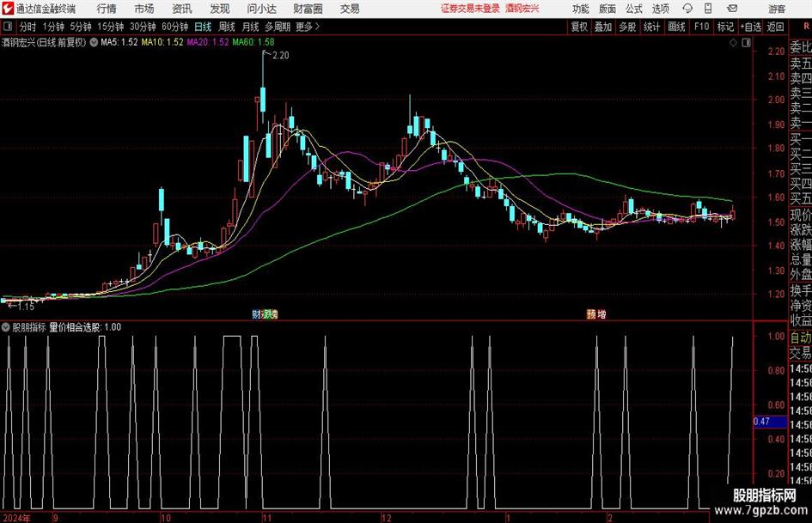
Task: Click the yellow MA10: 1.52 label
Action: pos(162,42)
